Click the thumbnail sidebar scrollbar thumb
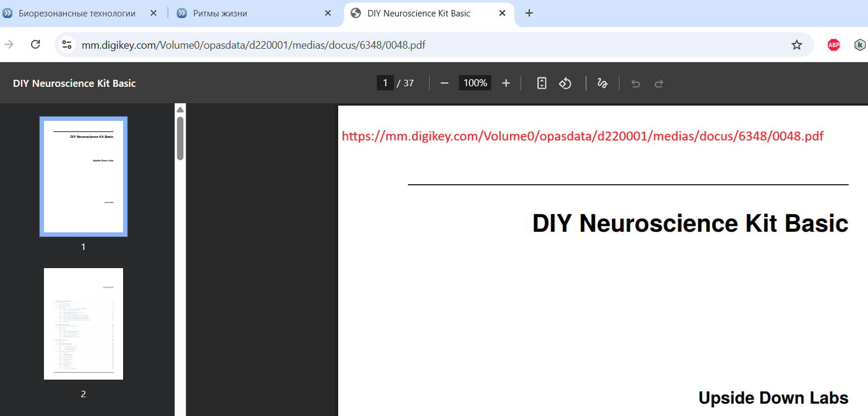The image size is (868, 416). click(x=181, y=138)
